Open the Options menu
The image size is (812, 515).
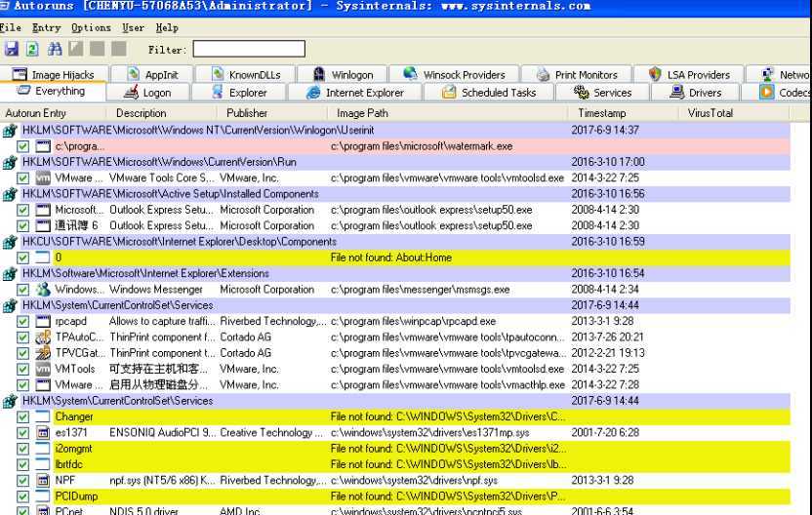91,28
